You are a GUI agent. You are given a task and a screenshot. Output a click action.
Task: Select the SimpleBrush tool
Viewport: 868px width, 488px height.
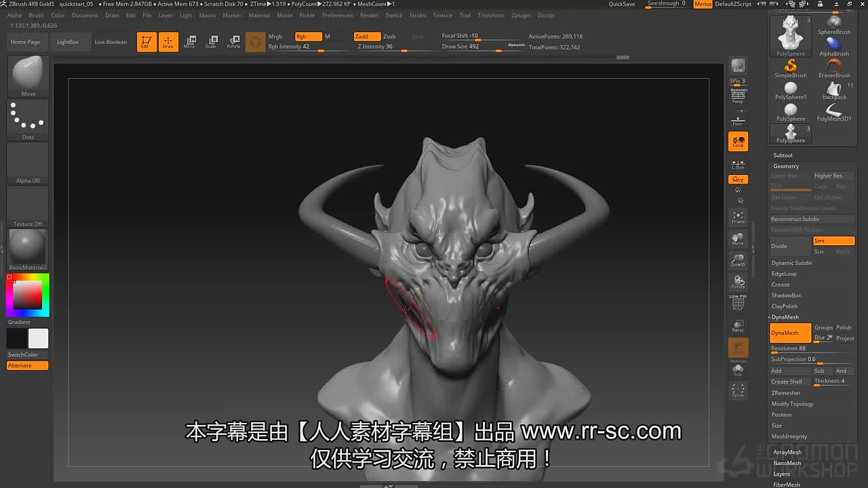pos(791,68)
